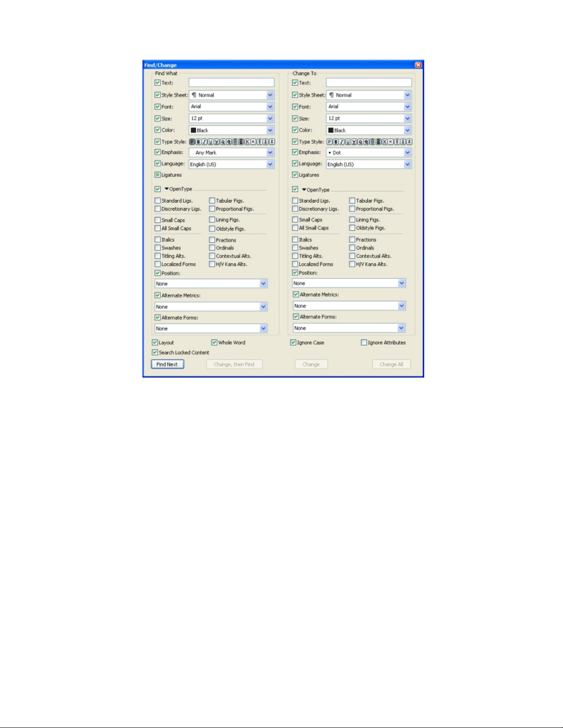Uncheck the Layout checkbox
Screen dimensions: 563x728
(155, 343)
